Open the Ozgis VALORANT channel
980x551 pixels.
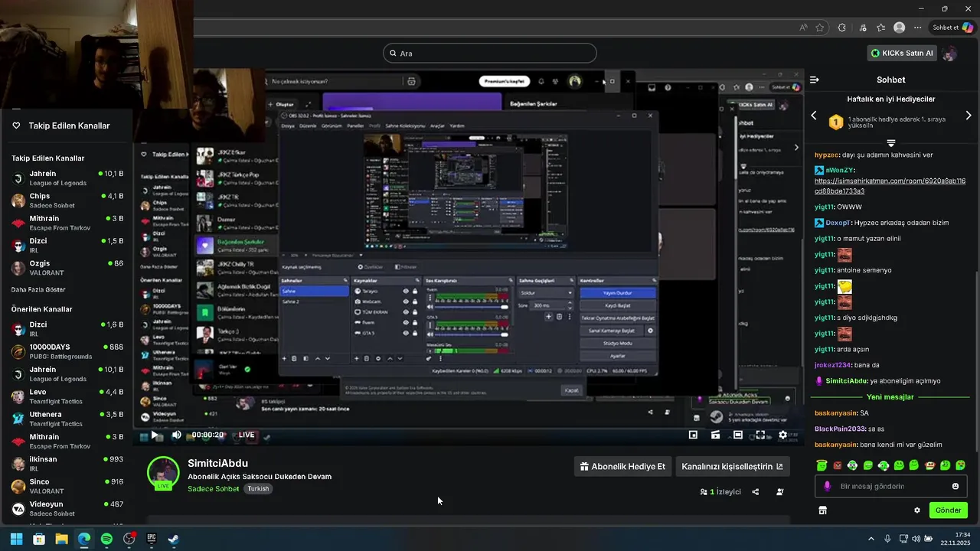[x=67, y=268]
